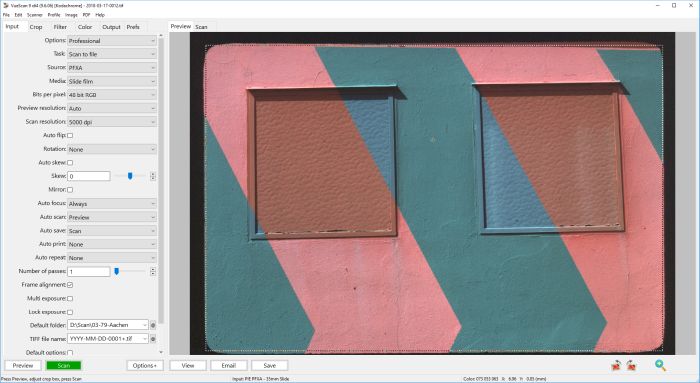Switch to the Filter tab
The width and height of the screenshot is (700, 383).
point(60,27)
